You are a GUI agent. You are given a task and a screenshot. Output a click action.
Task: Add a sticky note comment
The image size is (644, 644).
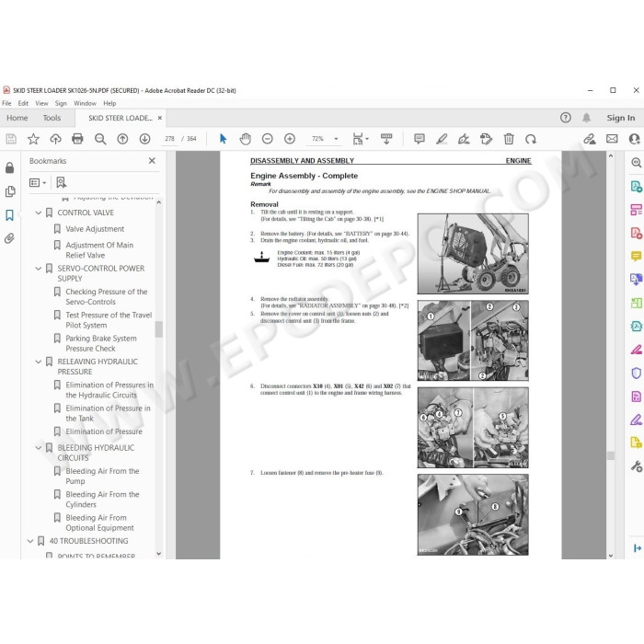tap(420, 139)
